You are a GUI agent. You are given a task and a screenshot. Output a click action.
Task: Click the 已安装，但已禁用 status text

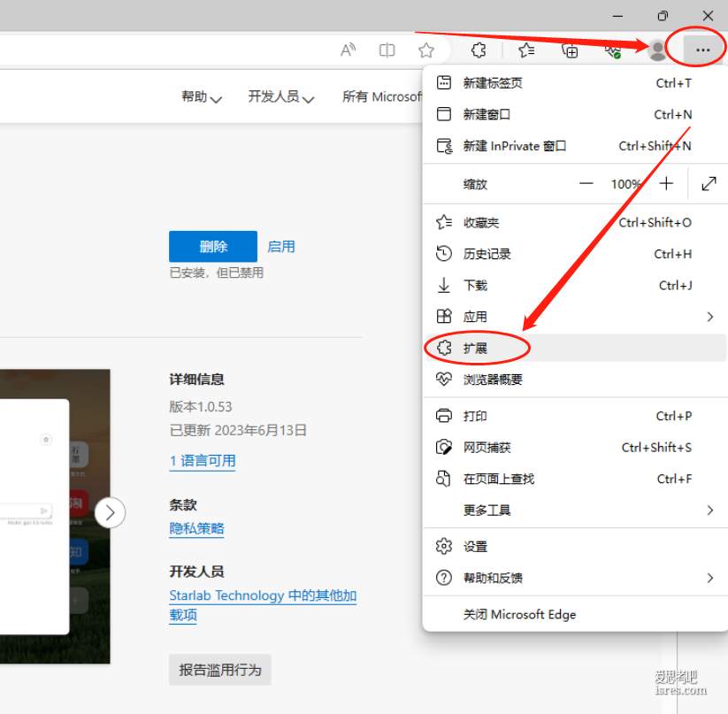[217, 273]
